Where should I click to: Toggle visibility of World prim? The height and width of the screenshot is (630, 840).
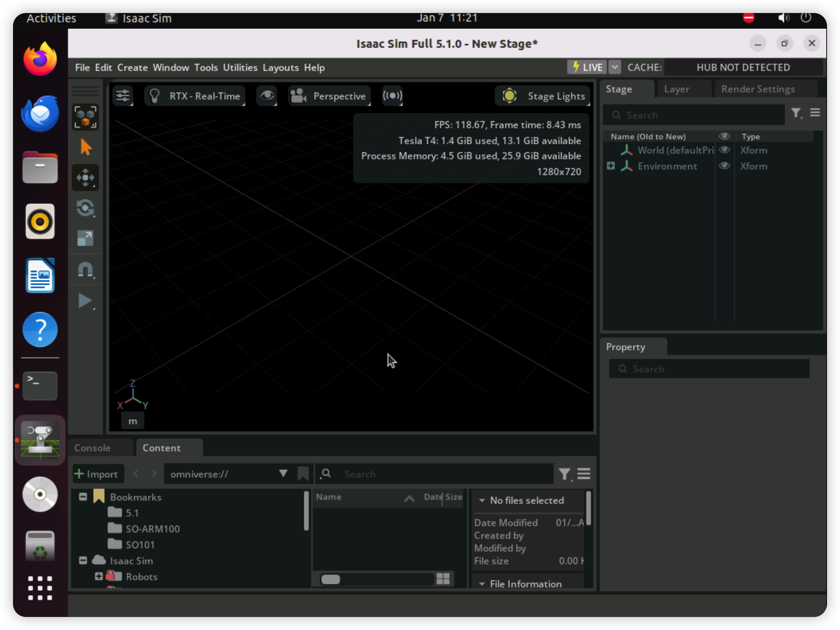point(724,150)
